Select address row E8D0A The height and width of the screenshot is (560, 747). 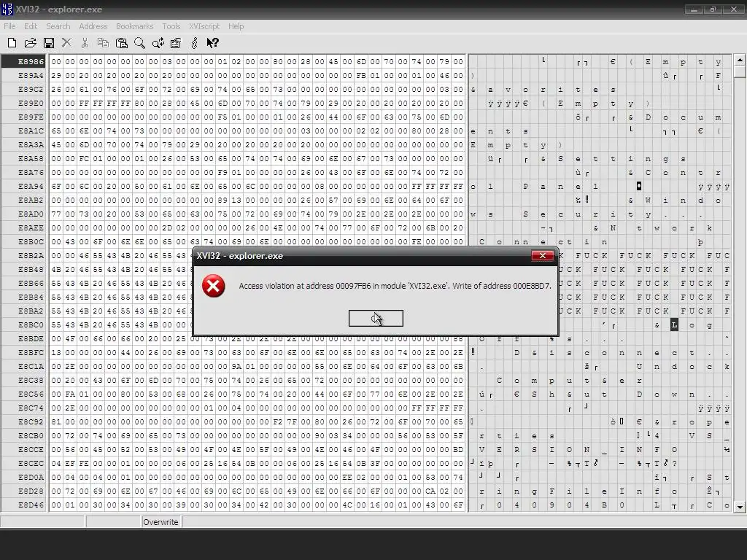pyautogui.click(x=25, y=477)
